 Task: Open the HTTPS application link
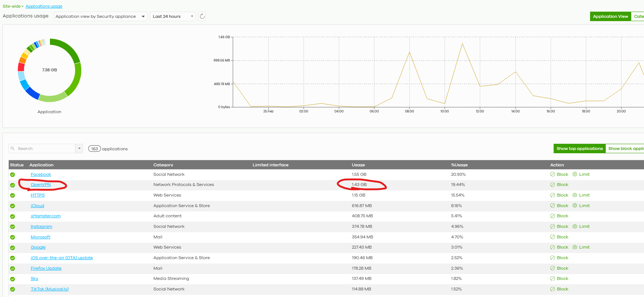point(38,195)
